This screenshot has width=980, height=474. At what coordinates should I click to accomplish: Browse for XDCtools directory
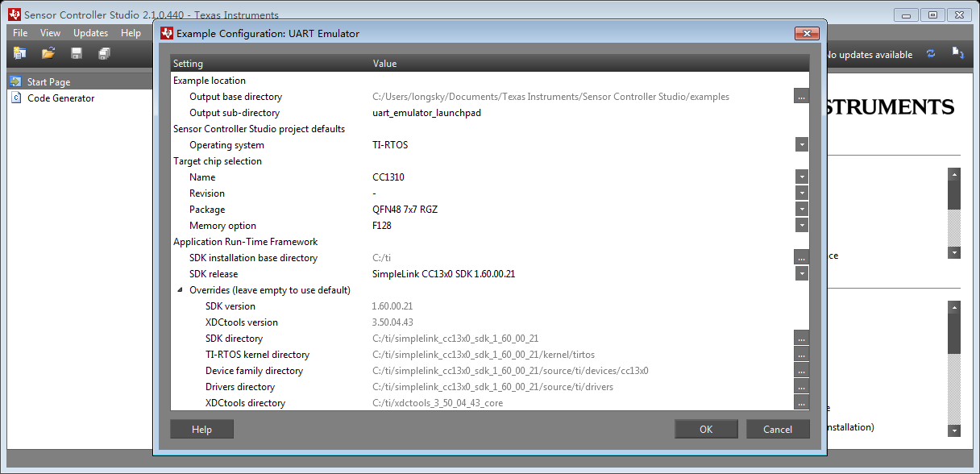(x=801, y=402)
